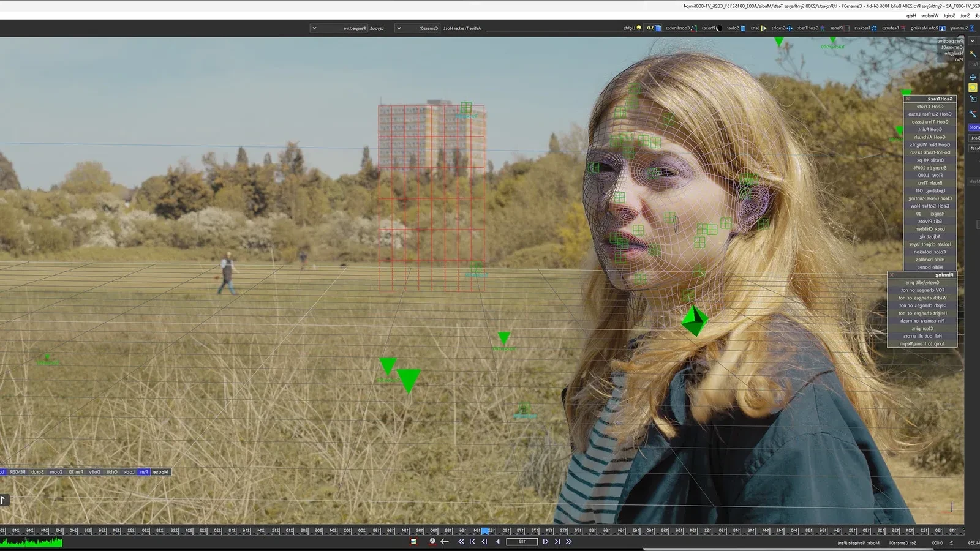Open the Phases room
980x551 pixels.
point(711,28)
